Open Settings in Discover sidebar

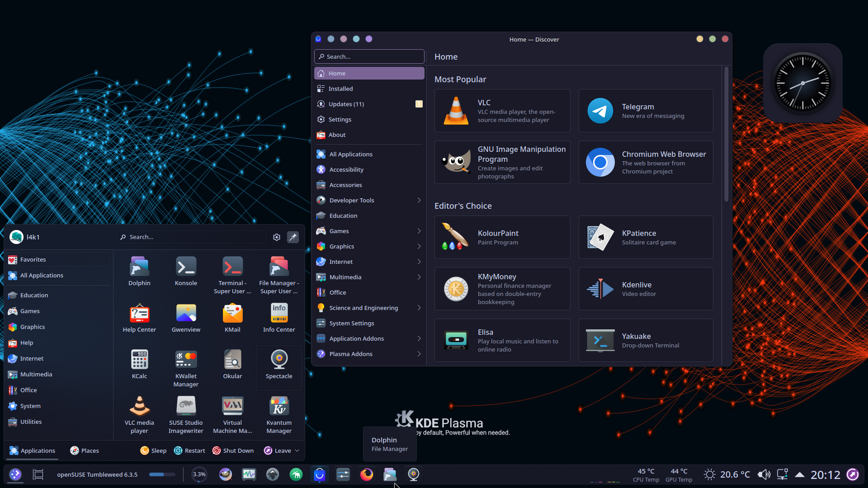click(369, 119)
